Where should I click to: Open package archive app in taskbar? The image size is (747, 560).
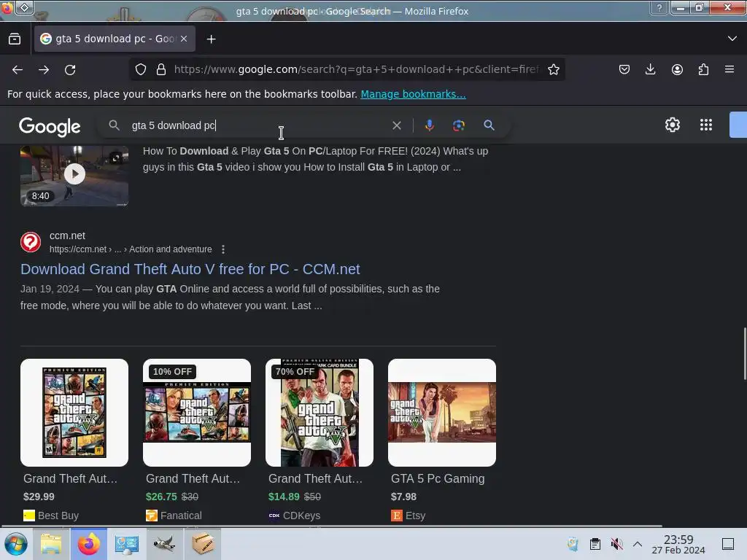[x=203, y=544]
